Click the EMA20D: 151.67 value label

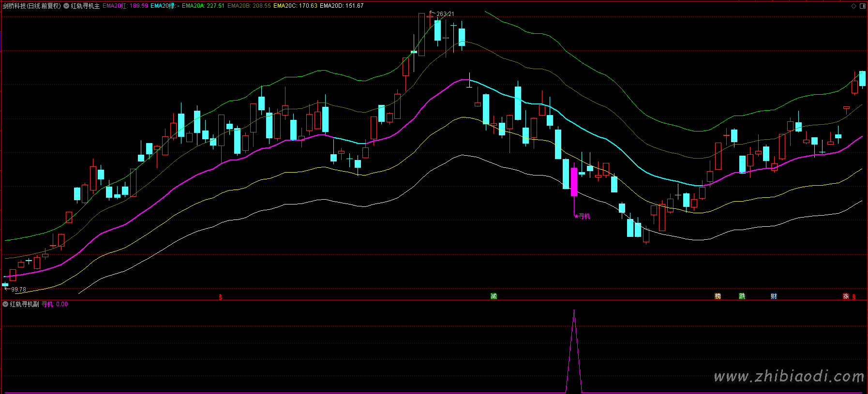[x=342, y=6]
